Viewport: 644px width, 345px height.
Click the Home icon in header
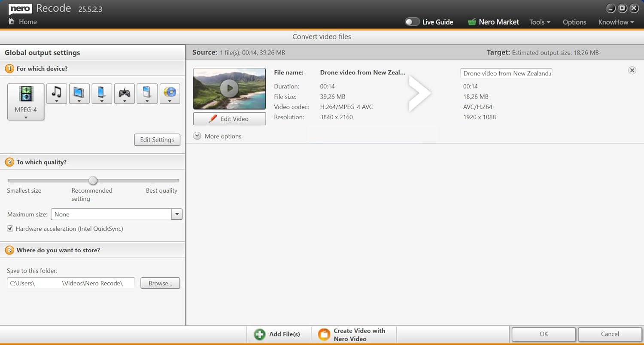[x=12, y=21]
